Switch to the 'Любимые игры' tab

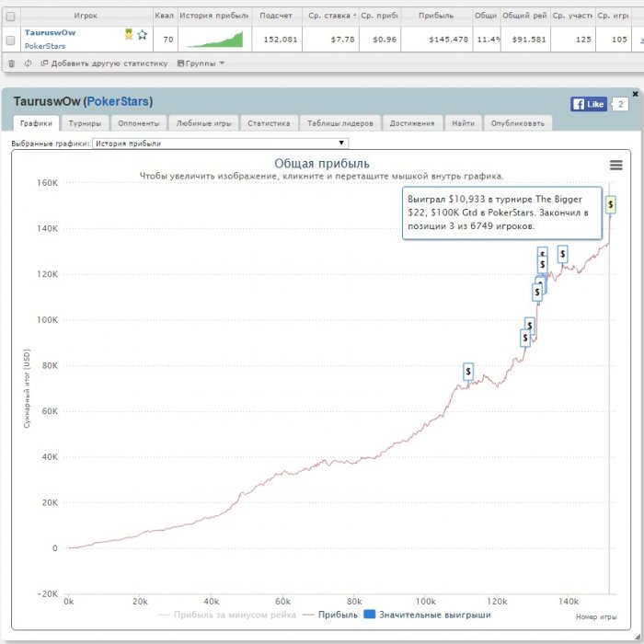click(x=203, y=123)
